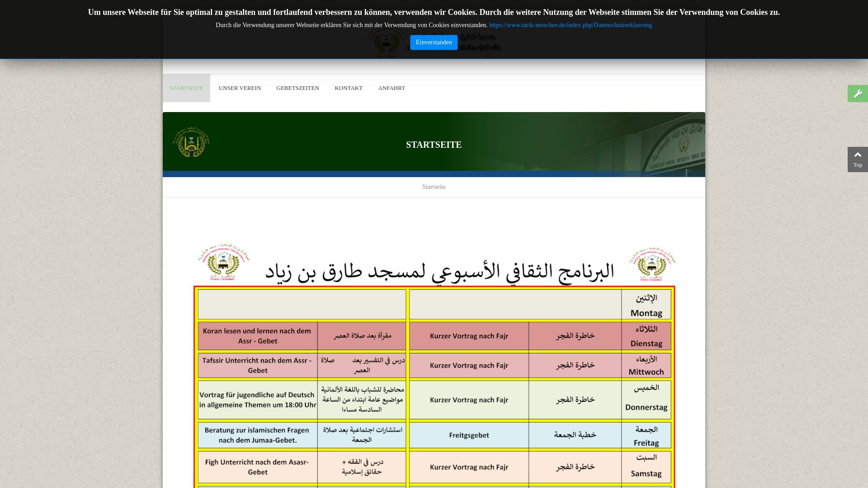Select the Montag cell in schedule
Viewport: 868px width, 488px height.
click(x=646, y=305)
